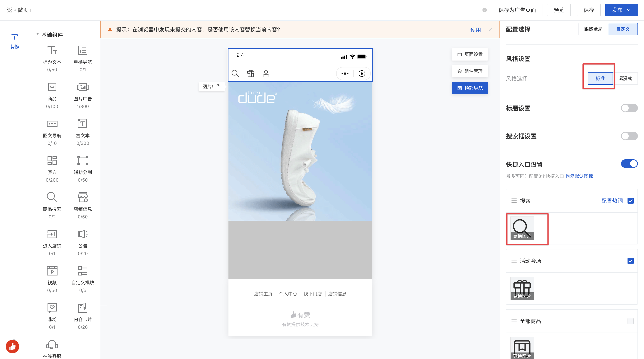The width and height of the screenshot is (644, 359).
Task: Check the 全部商品 checkbox
Action: (x=630, y=321)
